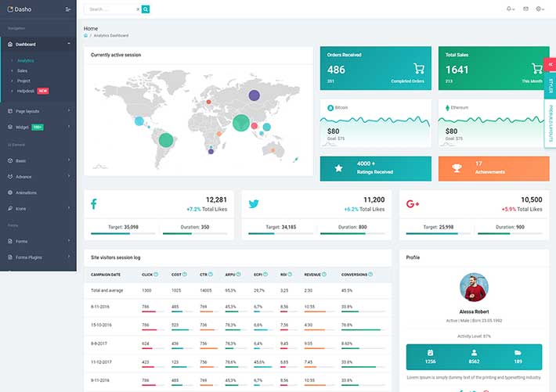Open the mail envelope icon in header
The width and height of the screenshot is (556, 392).
pos(525,9)
